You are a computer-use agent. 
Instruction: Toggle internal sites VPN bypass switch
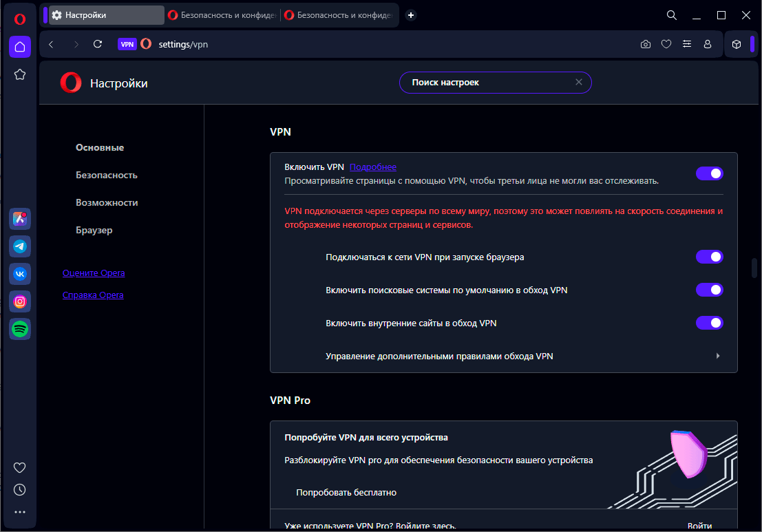point(710,323)
